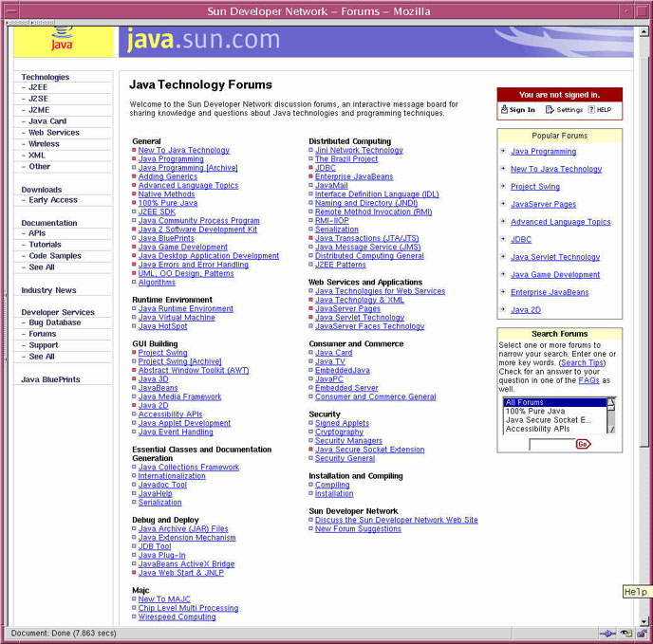Click the forum listbox scroll-down arrow
The width and height of the screenshot is (653, 644).
tap(611, 430)
